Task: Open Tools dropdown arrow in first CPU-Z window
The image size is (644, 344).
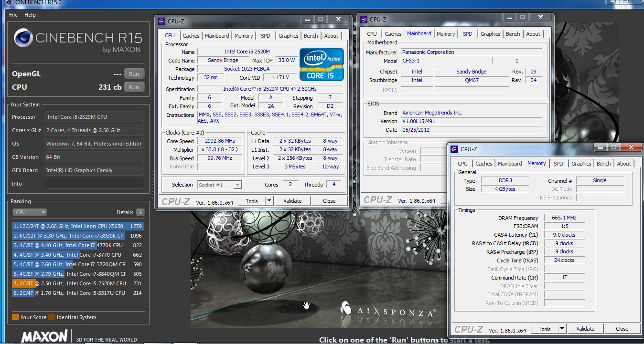Action: 269,201
